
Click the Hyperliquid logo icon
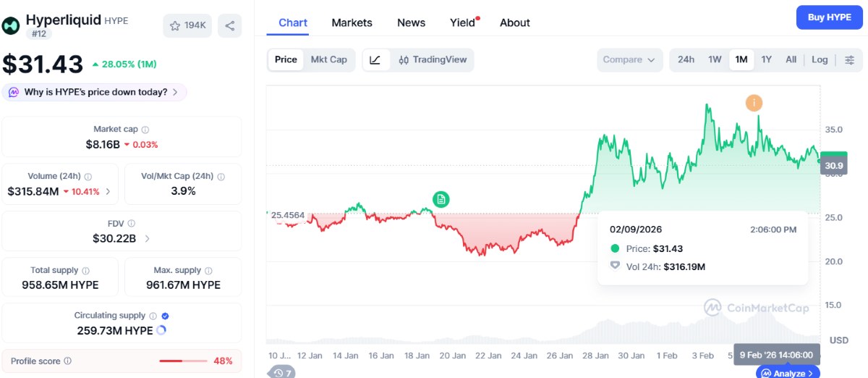coord(11,25)
